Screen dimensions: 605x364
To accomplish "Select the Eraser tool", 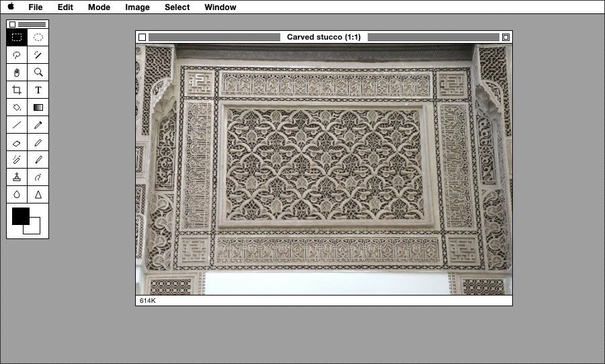I will coord(17,142).
